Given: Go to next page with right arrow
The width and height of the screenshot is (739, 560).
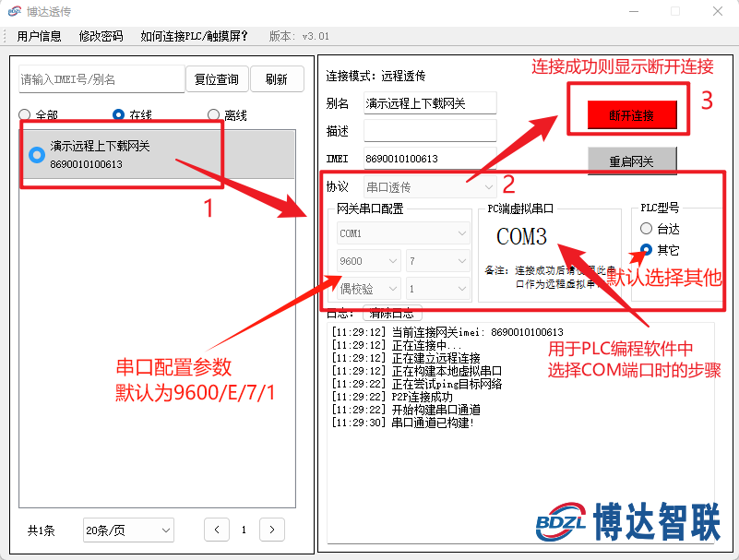Looking at the screenshot, I should [271, 530].
